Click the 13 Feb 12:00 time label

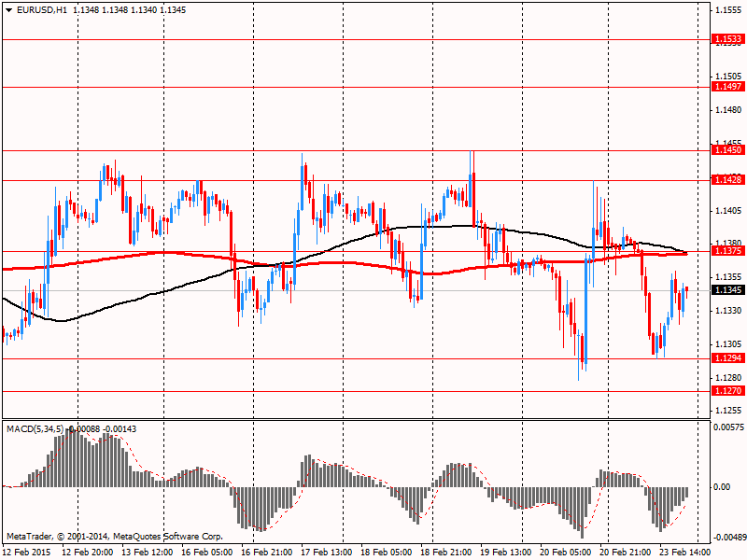pos(148,552)
